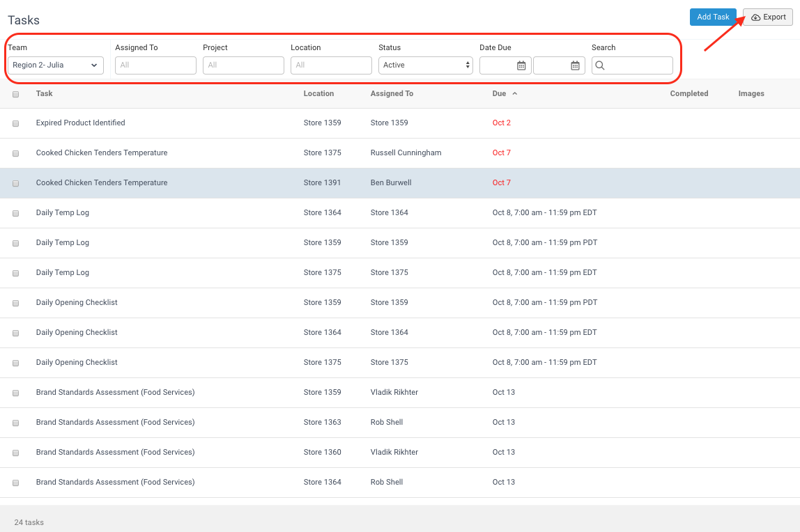The image size is (800, 532).
Task: Check the Daily Temp Log Store 1364 checkbox
Action: coord(16,214)
